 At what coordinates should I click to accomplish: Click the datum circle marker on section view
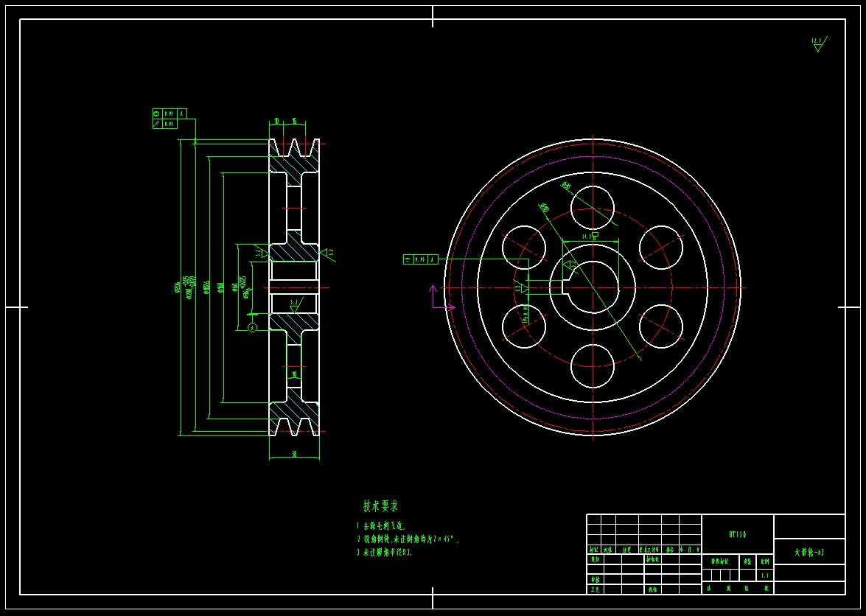[252, 327]
